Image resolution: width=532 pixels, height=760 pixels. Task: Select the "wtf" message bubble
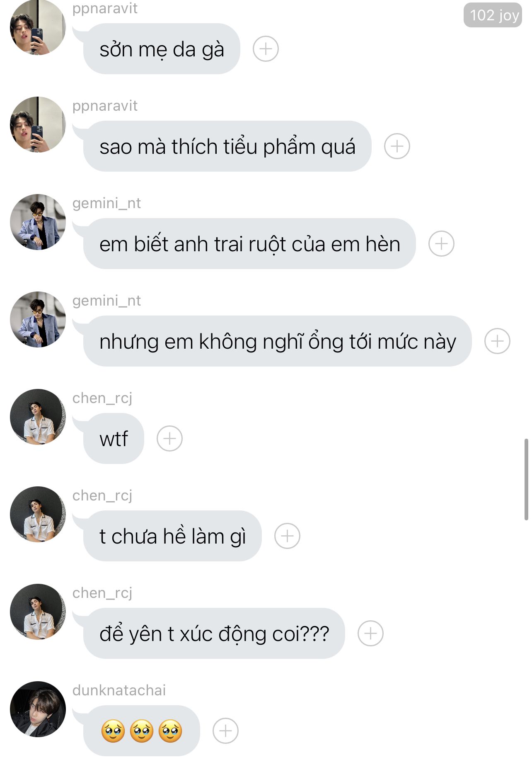click(x=114, y=439)
